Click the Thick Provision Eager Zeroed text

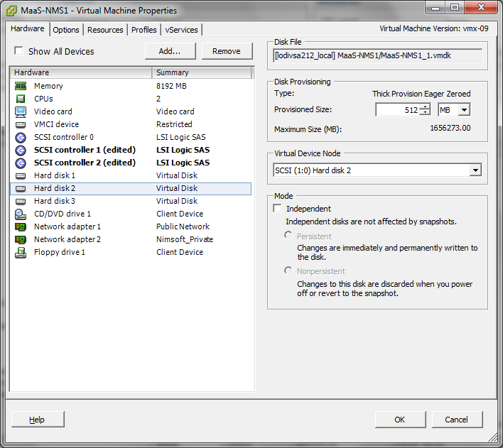[421, 94]
